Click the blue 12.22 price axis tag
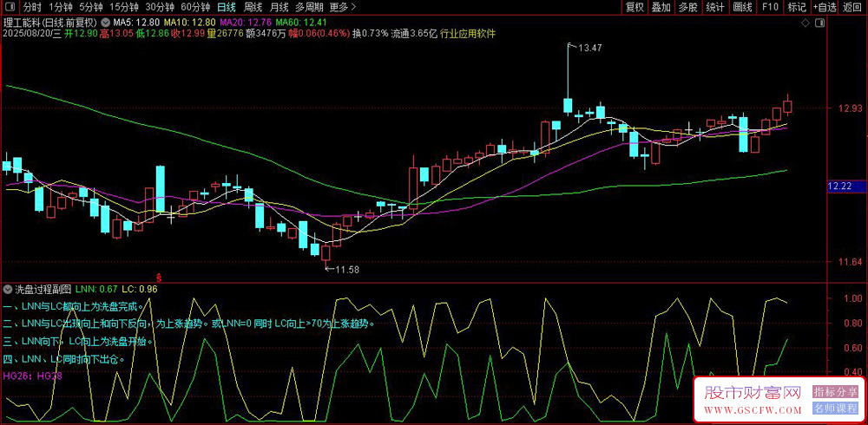868x425 pixels. coord(845,187)
